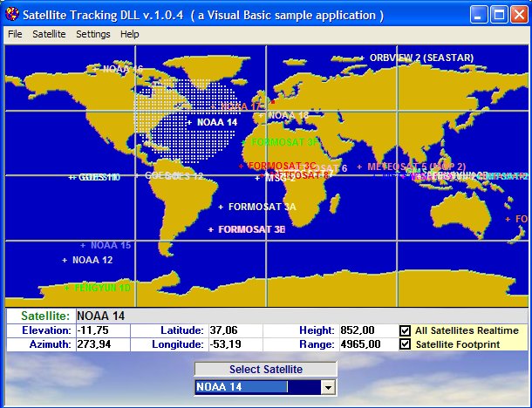The width and height of the screenshot is (532, 408).
Task: Click the NOAA 17 satellite marker
Action: click(214, 106)
